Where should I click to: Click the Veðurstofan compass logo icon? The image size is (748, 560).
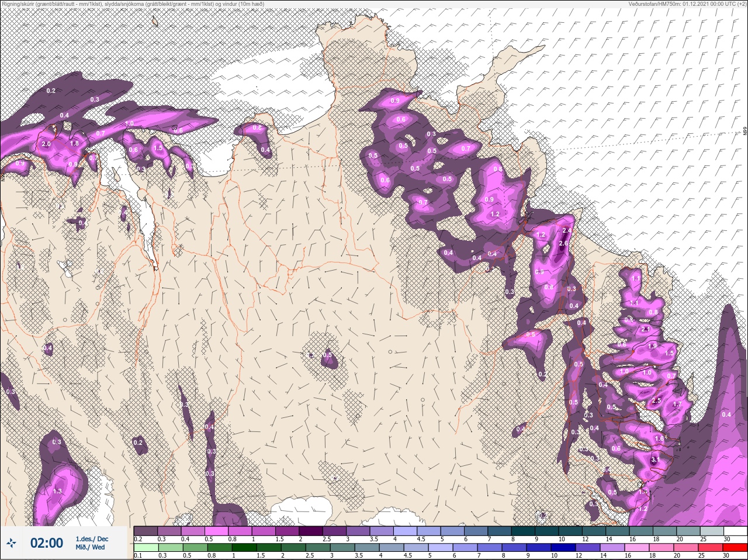click(12, 544)
